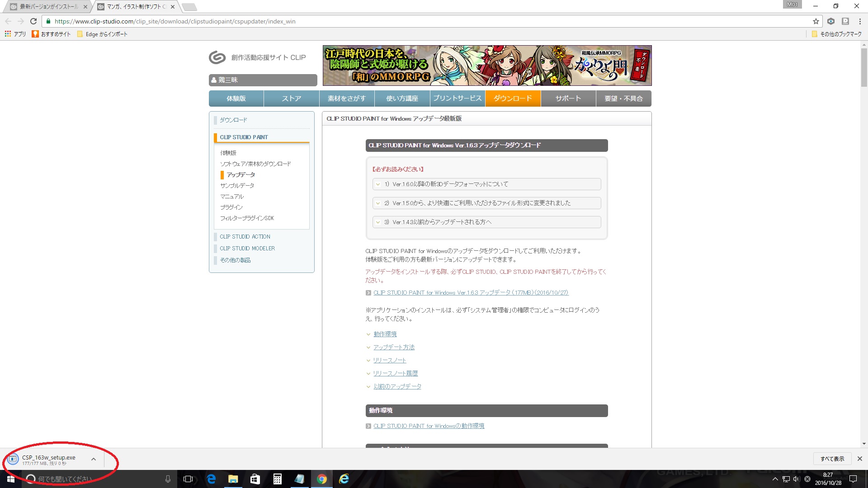Open プラグイン in the sidebar
Viewport: 868px width, 488px height.
point(231,207)
